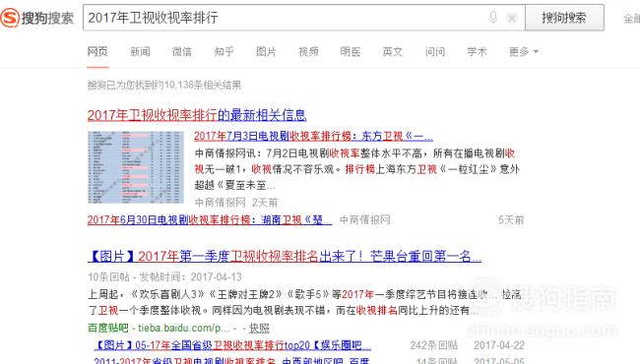
Task: Open 2011-2017年省级卫视电视剧收视率排名 link
Action: (x=231, y=361)
